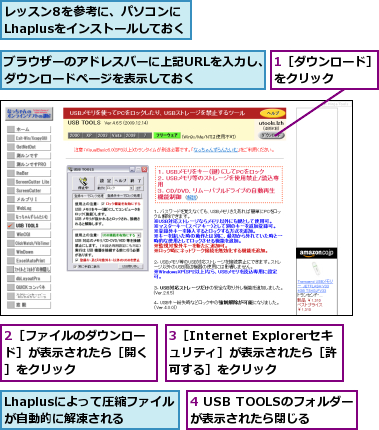Click the green フリーウェア badge

[x=167, y=136]
